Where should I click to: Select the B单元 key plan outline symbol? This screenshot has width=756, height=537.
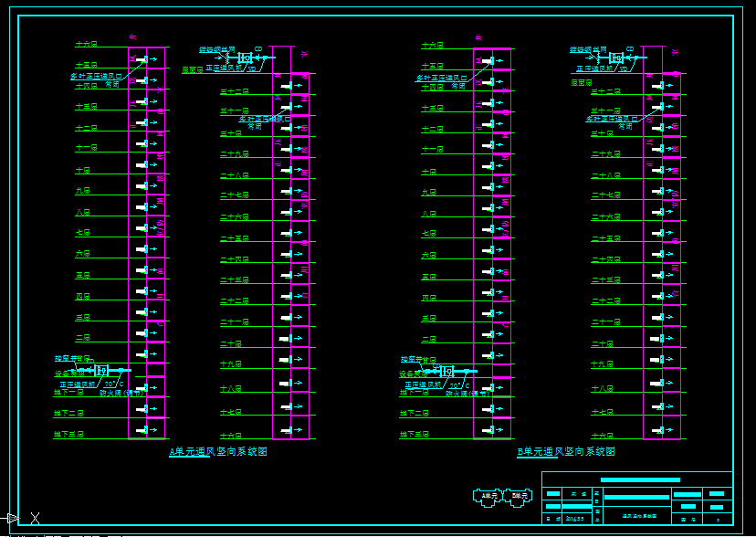pyautogui.click(x=518, y=497)
